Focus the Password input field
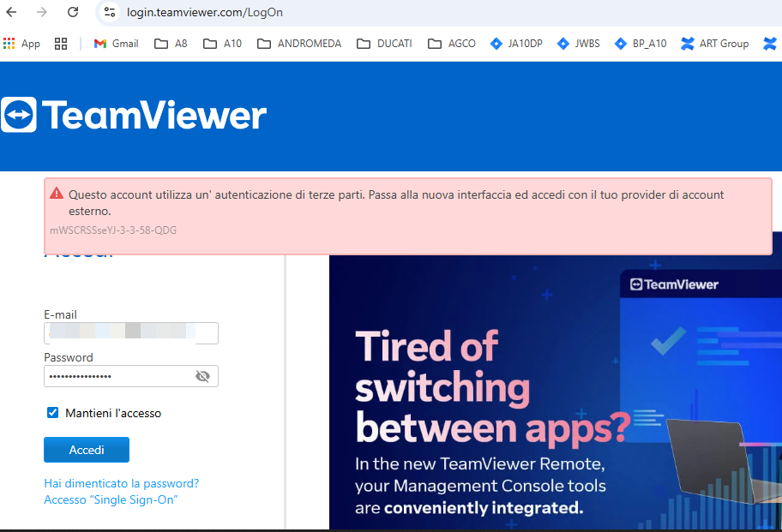 131,376
